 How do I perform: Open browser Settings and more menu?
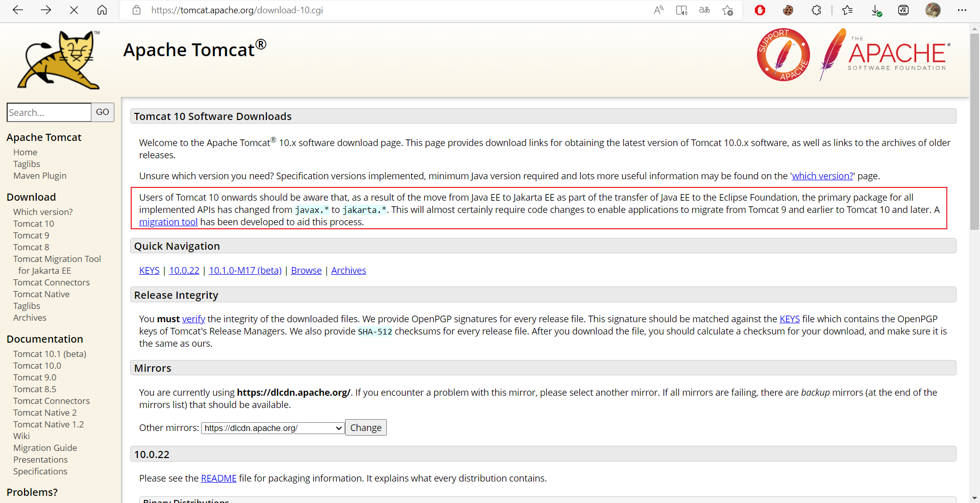pos(962,10)
